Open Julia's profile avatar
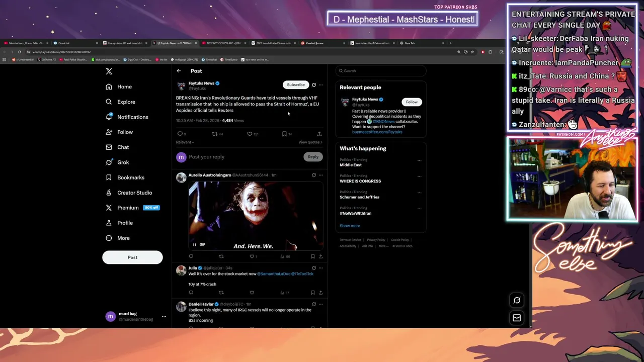Screen dimensions: 644x362 [181, 270]
